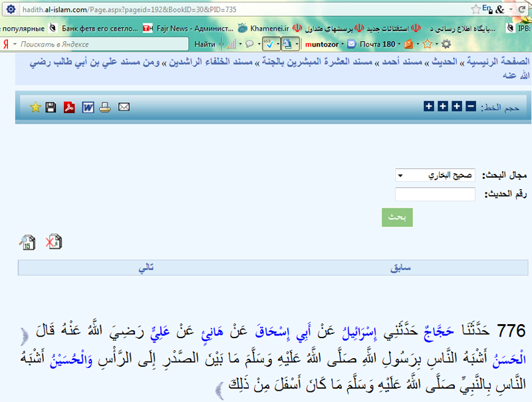The height and width of the screenshot is (402, 532).
Task: Click narrator name حجاج in hadith
Action: click(x=439, y=331)
